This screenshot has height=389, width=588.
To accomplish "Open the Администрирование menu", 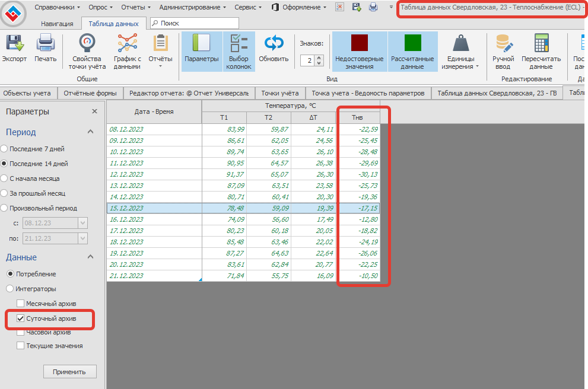I will (192, 7).
